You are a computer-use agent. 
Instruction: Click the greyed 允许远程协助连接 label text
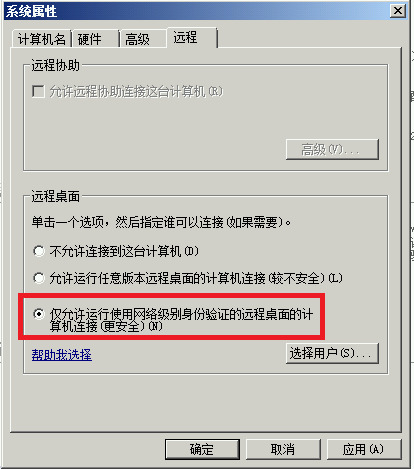136,91
